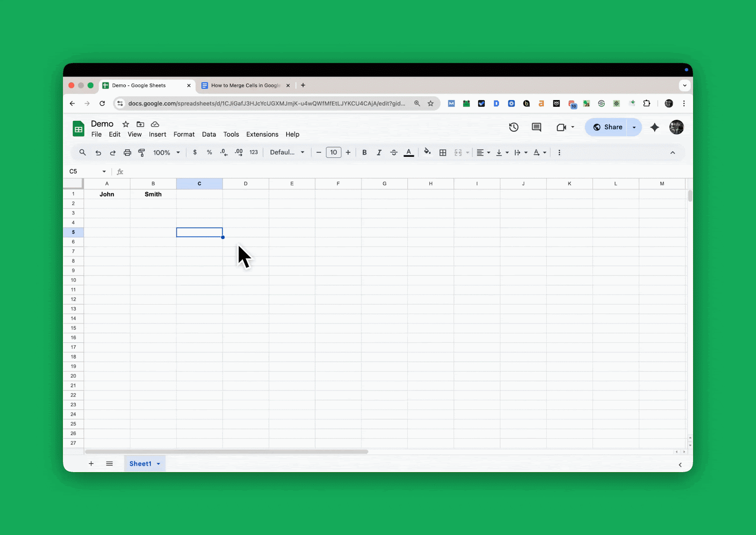Screen dimensions: 756x535
Task: Open the Text color picker
Action: pyautogui.click(x=409, y=152)
